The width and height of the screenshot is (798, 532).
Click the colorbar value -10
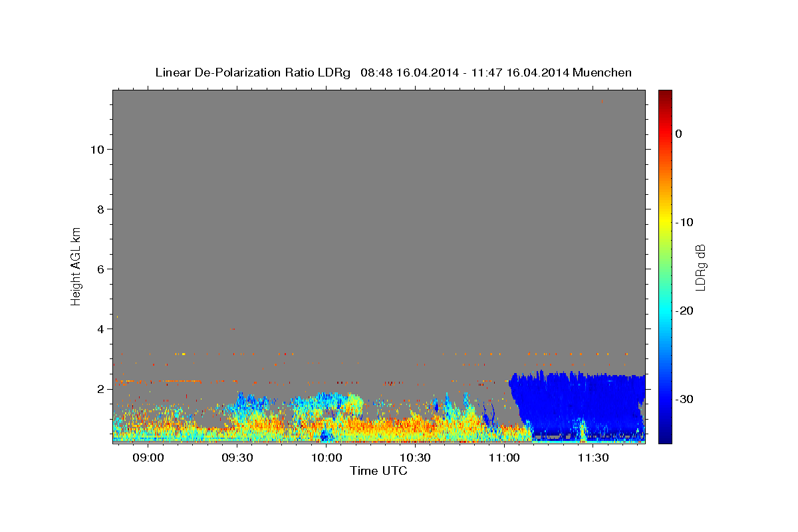pos(685,222)
